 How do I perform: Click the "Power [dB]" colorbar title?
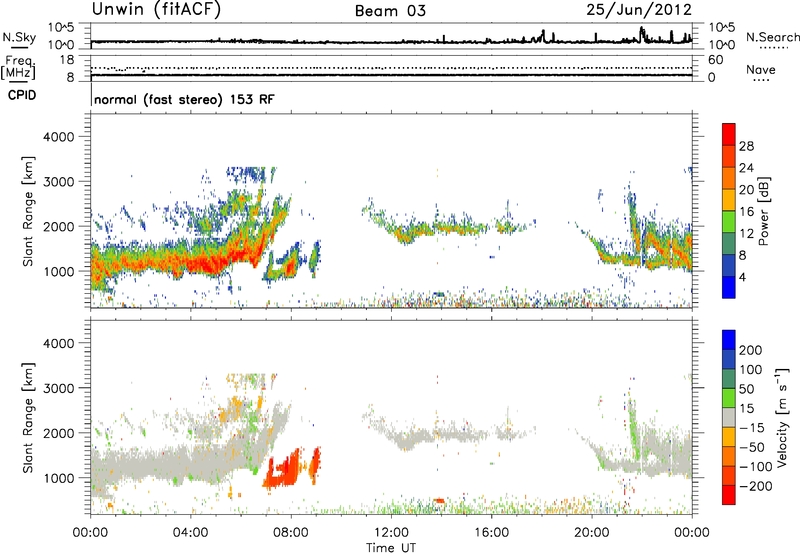tap(764, 211)
